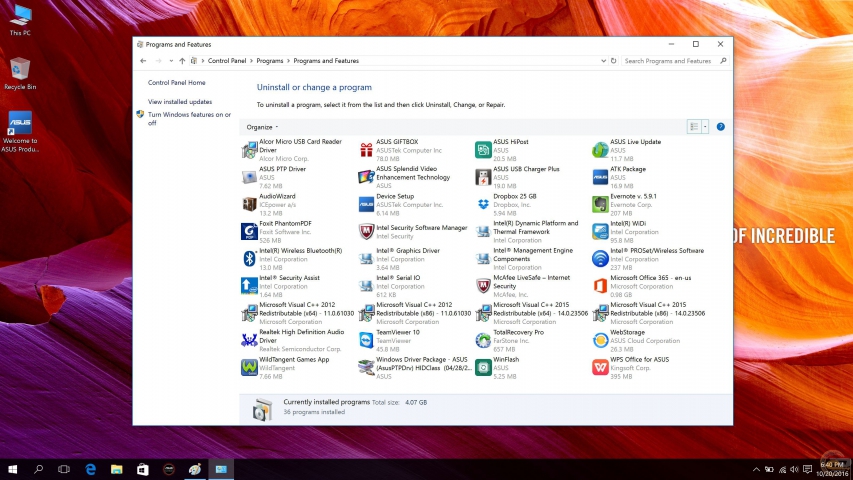Click the TeamViewer 10 icon
Screen dimensions: 853x480
click(x=366, y=340)
